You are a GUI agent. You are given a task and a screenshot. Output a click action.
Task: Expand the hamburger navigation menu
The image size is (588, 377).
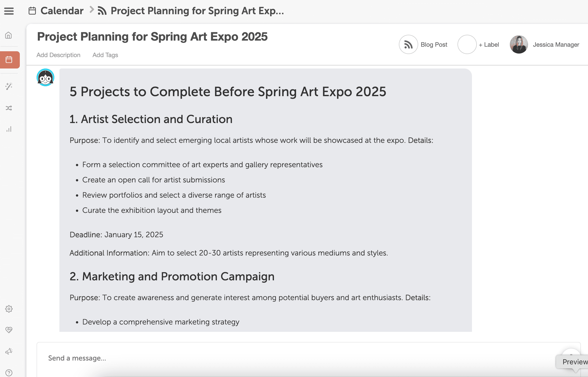9,11
